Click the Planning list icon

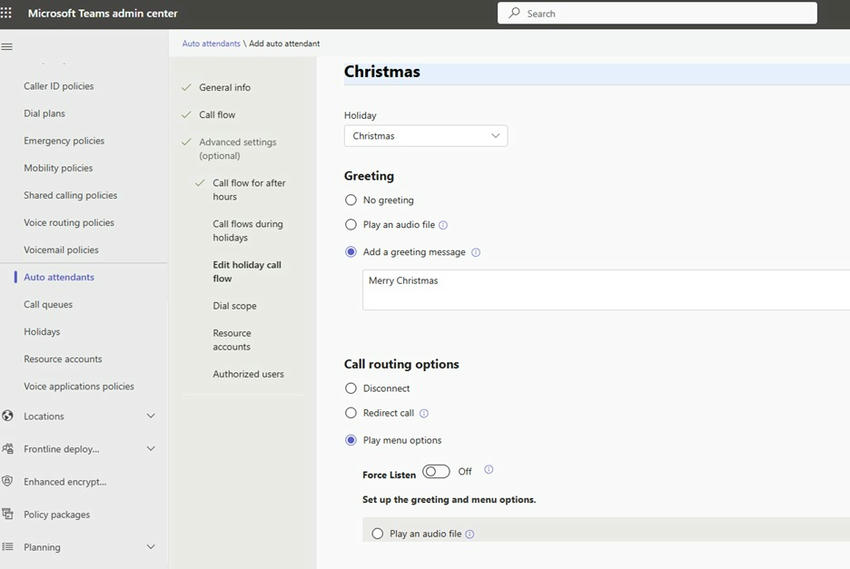tap(8, 547)
